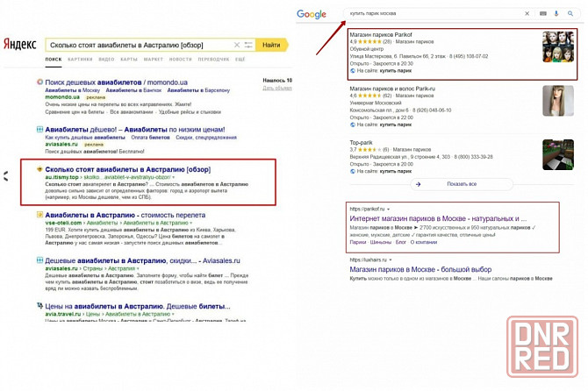Click the Parik-ru long-haired wig thumbnail
588x391 pixels.
(x=558, y=101)
